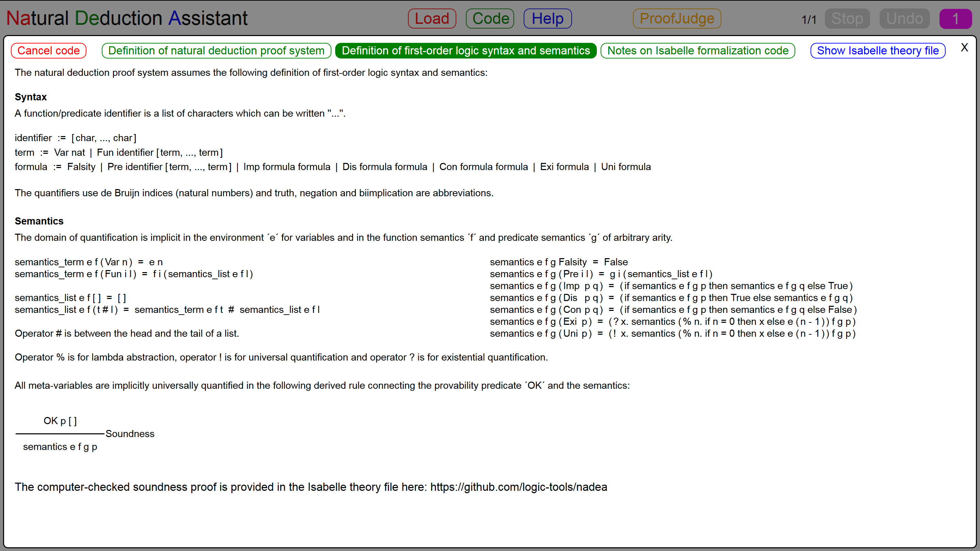Click the Semantics heading
The width and height of the screenshot is (980, 551).
click(39, 221)
